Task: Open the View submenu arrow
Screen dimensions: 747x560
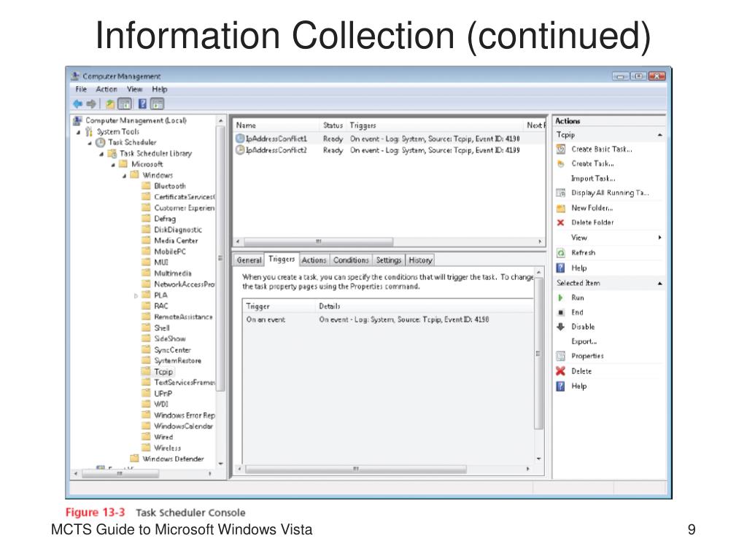Action: click(x=659, y=237)
